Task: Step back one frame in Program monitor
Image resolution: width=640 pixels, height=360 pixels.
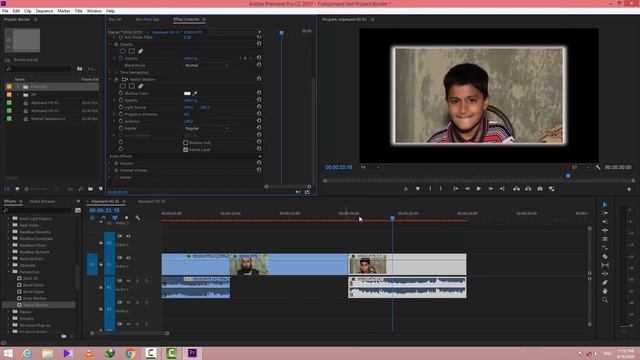Action: click(467, 189)
